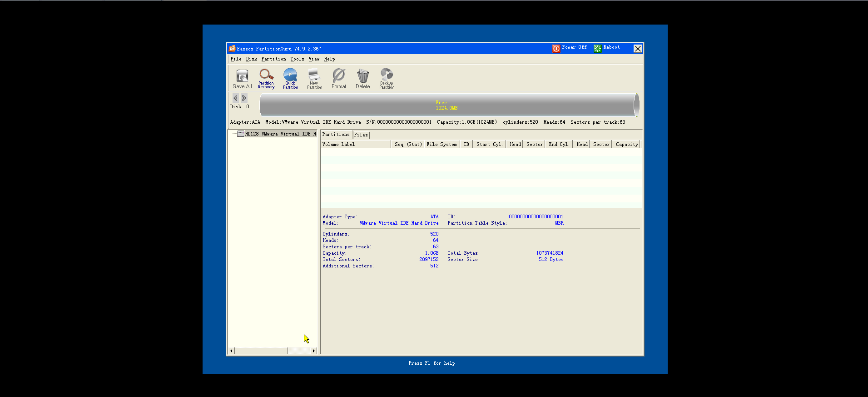This screenshot has width=868, height=397.
Task: Launch the Quick Partition tool
Action: tap(290, 79)
